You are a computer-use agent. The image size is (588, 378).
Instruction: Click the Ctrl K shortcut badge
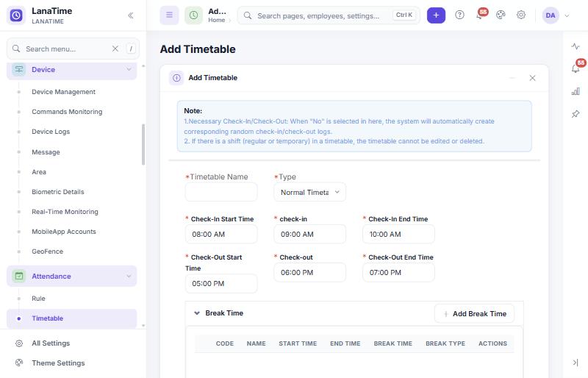[x=404, y=15]
